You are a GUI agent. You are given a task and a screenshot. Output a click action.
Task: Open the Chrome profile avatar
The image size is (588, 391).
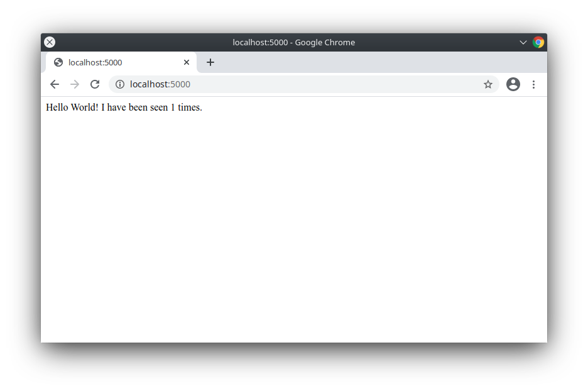pos(513,84)
